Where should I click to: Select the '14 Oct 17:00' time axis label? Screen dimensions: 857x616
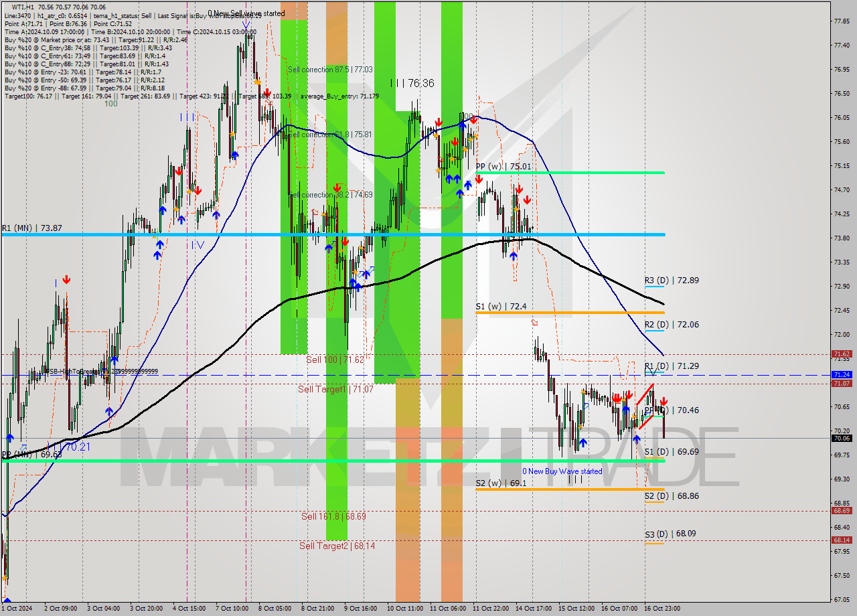(x=533, y=609)
